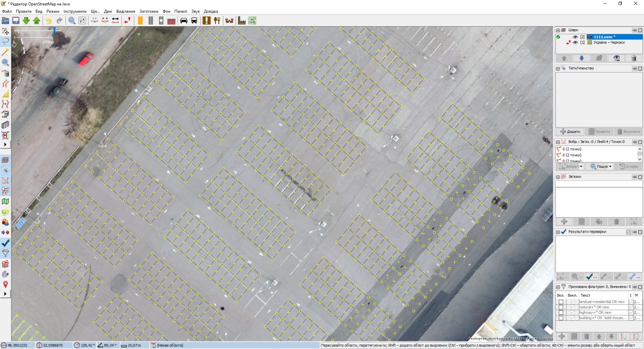Viewport: 644px width, 349px height.
Task: Add a new filter with the plus button
Action: (562, 336)
